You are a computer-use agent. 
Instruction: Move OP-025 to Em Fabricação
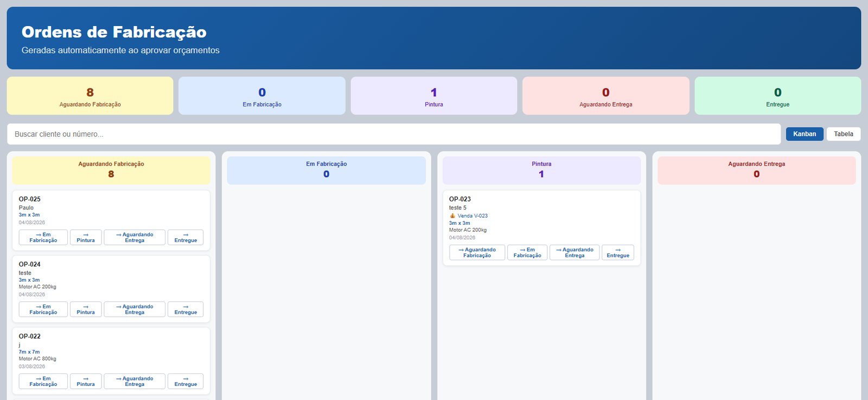pyautogui.click(x=43, y=237)
